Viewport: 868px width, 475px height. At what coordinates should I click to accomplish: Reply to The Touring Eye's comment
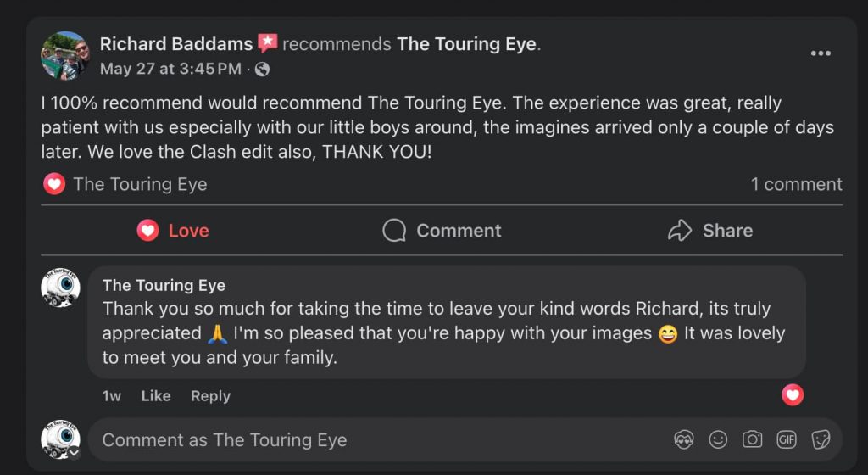tap(210, 396)
